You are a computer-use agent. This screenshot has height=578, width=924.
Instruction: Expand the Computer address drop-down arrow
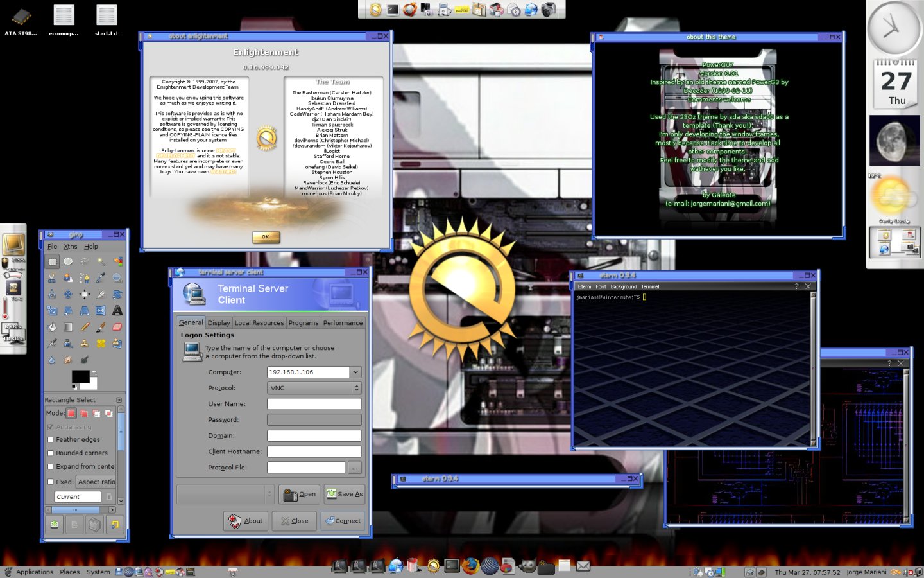(355, 372)
